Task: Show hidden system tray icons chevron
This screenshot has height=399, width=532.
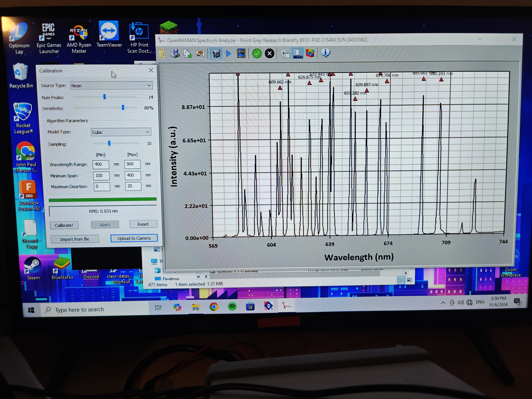Action: coord(443,303)
